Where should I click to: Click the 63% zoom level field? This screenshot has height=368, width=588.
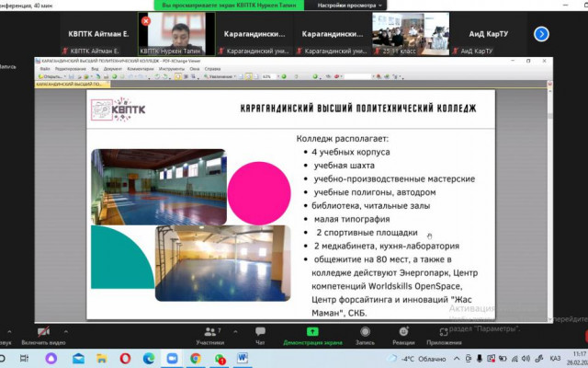pos(268,76)
